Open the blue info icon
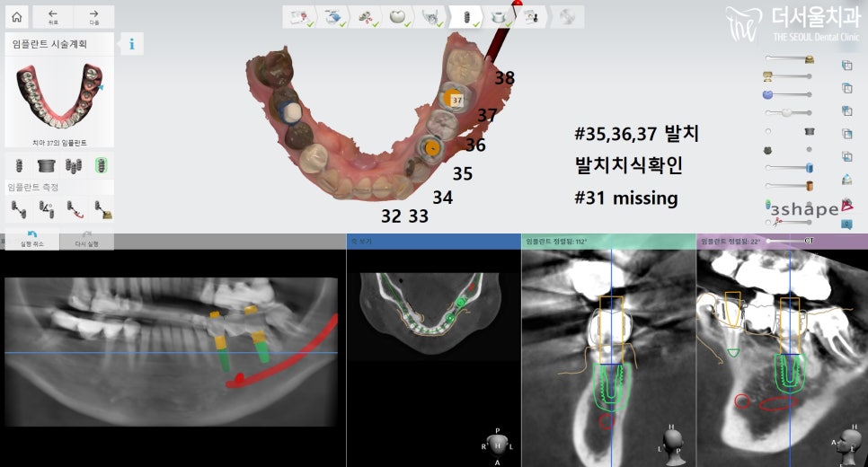This screenshot has width=868, height=467. 132,44
